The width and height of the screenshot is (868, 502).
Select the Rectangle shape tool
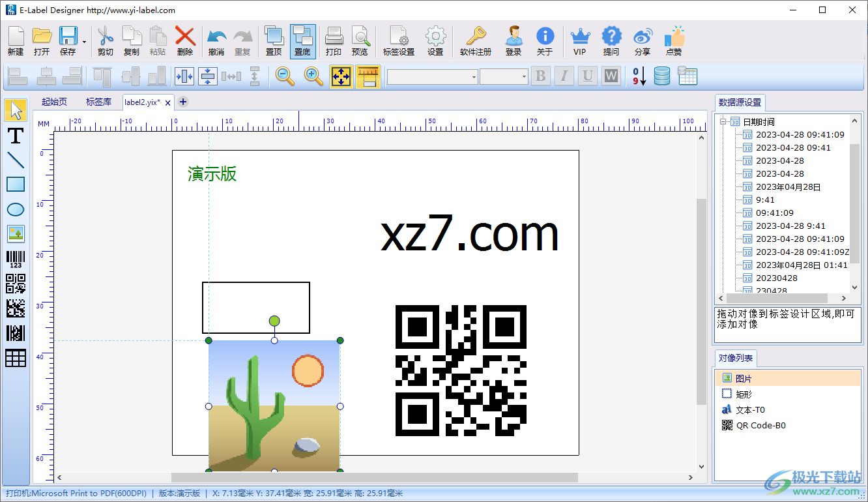coord(16,185)
